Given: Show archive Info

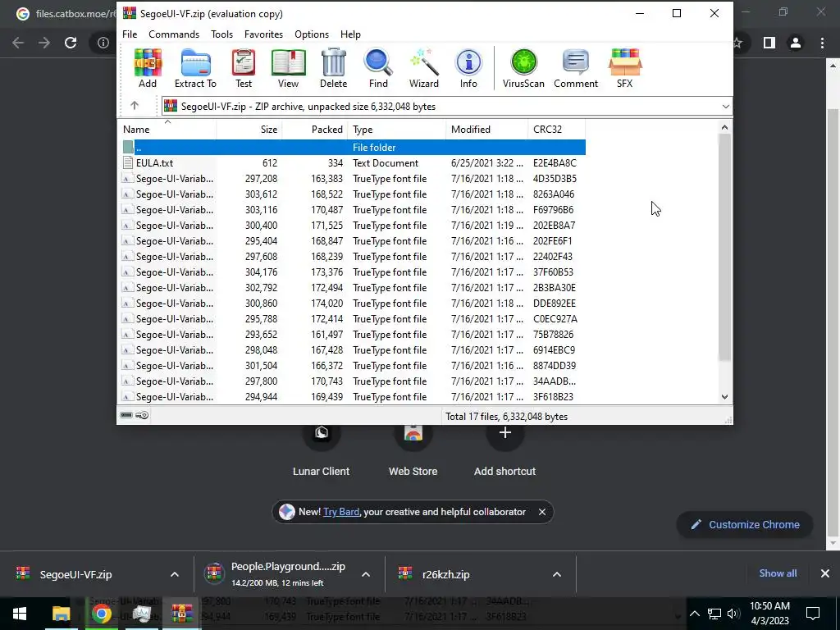Looking at the screenshot, I should pyautogui.click(x=468, y=68).
